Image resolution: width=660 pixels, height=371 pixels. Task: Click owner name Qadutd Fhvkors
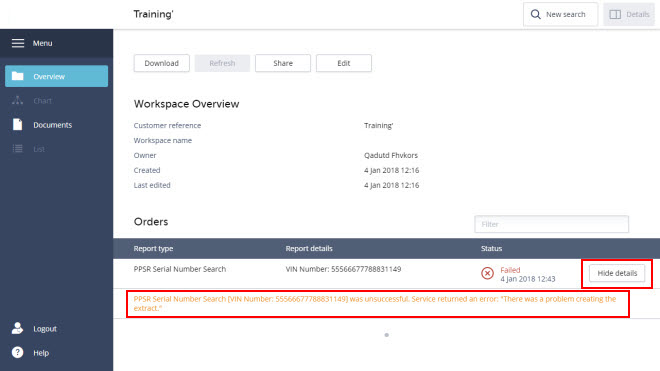tap(391, 155)
